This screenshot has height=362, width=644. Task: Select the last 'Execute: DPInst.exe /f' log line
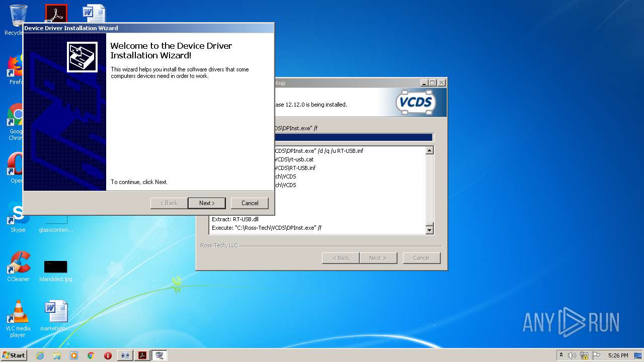(x=267, y=228)
